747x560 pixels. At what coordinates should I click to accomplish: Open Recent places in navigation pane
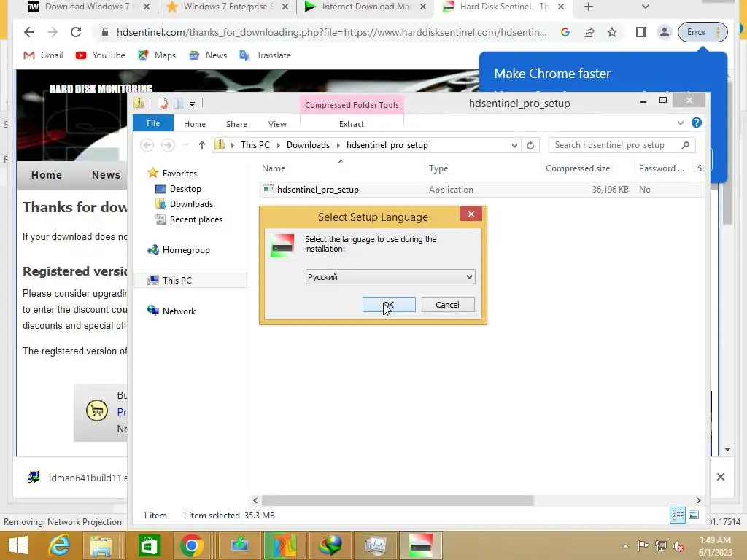click(196, 219)
